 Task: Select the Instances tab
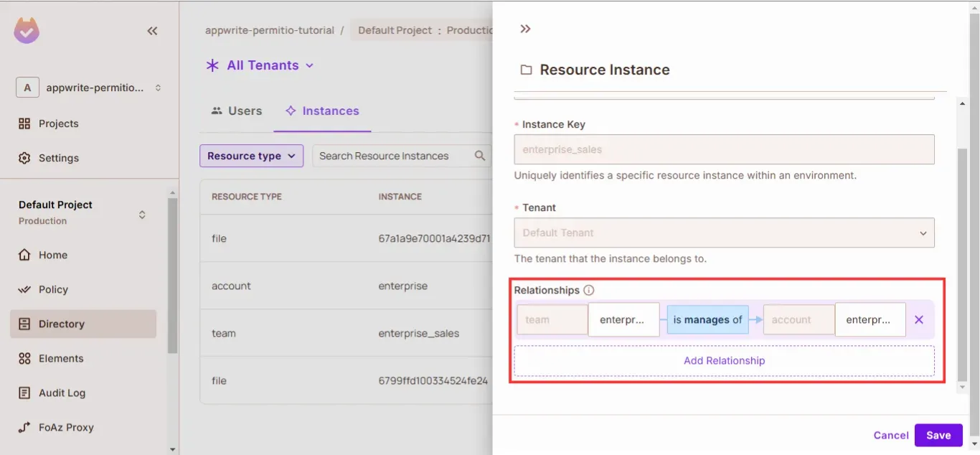(322, 111)
